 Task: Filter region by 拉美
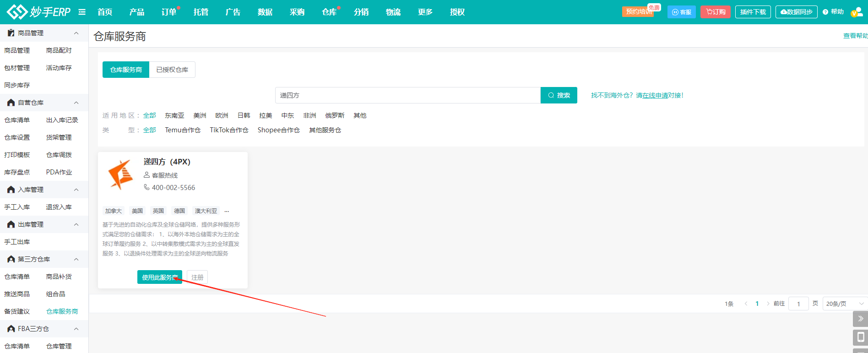click(266, 115)
